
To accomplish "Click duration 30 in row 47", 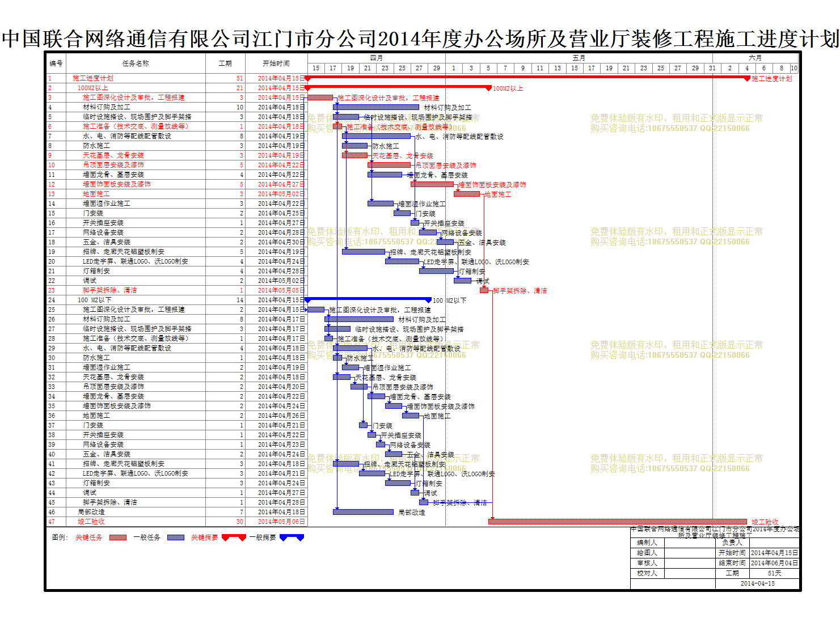I will point(240,522).
